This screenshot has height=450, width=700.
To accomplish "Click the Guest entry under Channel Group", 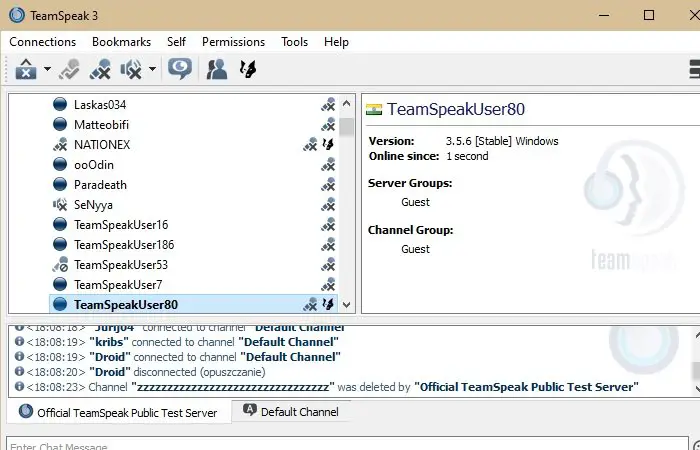I will (x=415, y=249).
